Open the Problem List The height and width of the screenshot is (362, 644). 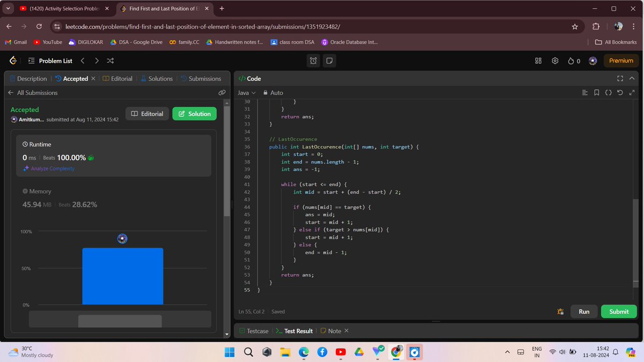click(x=50, y=61)
